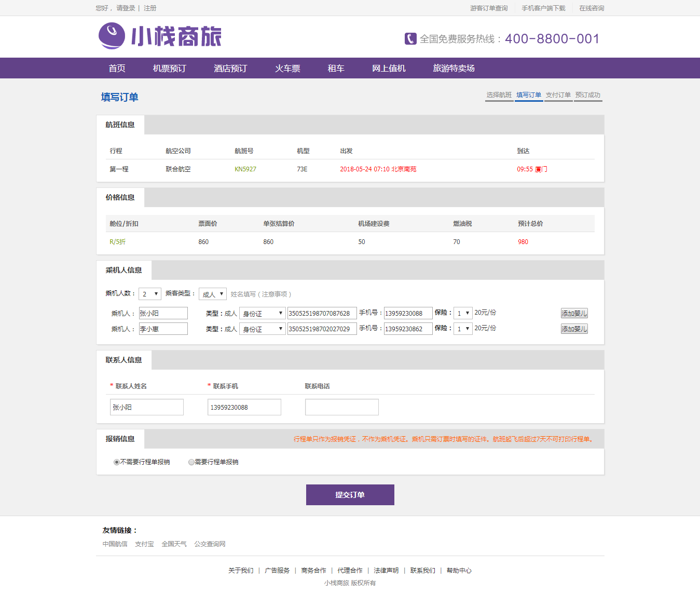The width and height of the screenshot is (700, 594).
Task: Click the 小栈商旅 logo icon
Action: coord(112,36)
